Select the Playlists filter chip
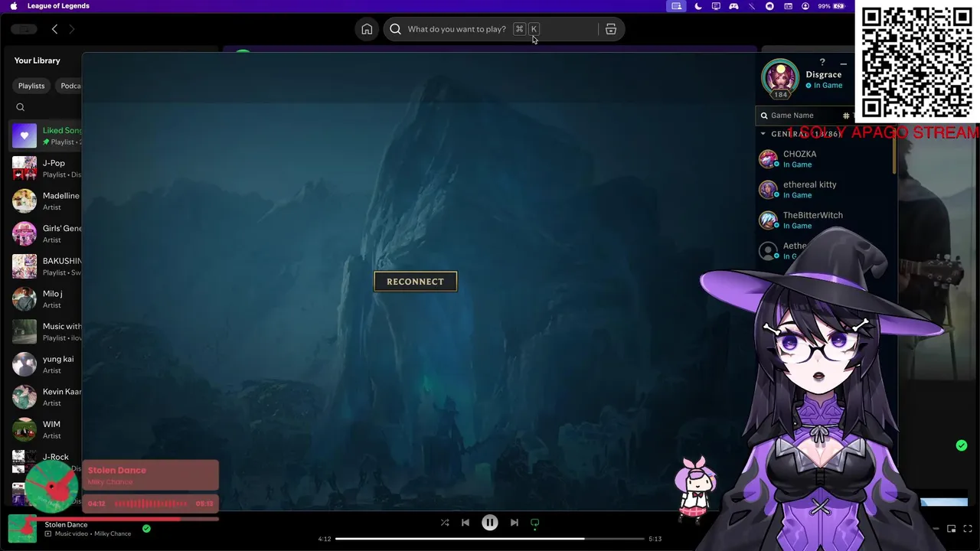This screenshot has height=551, width=980. [31, 86]
